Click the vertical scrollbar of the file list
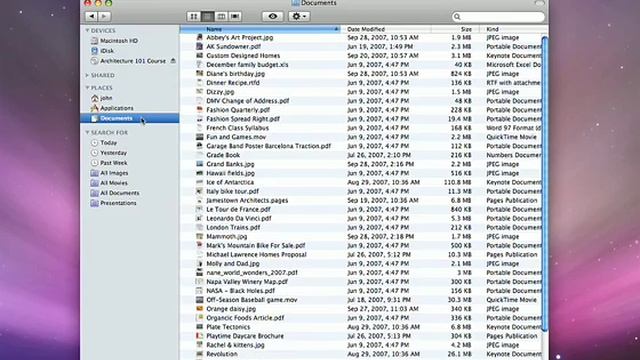This screenshot has height=360, width=640. (544, 184)
